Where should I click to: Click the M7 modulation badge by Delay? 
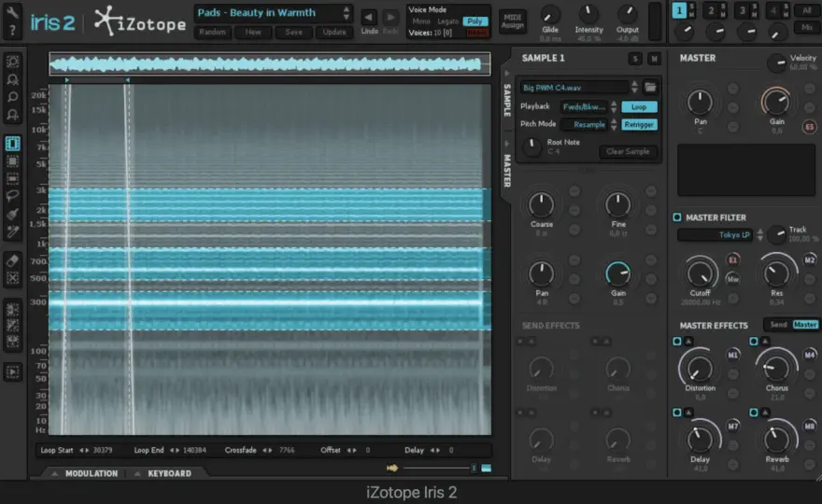pyautogui.click(x=733, y=427)
